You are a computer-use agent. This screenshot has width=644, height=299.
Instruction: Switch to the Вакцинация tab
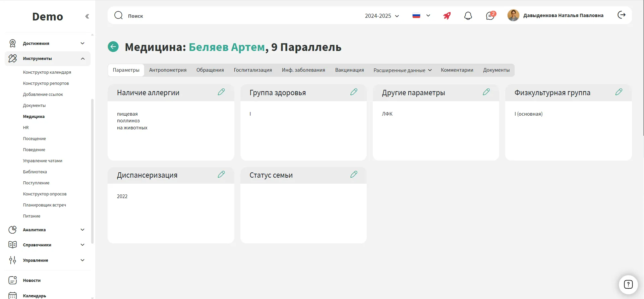tap(349, 70)
